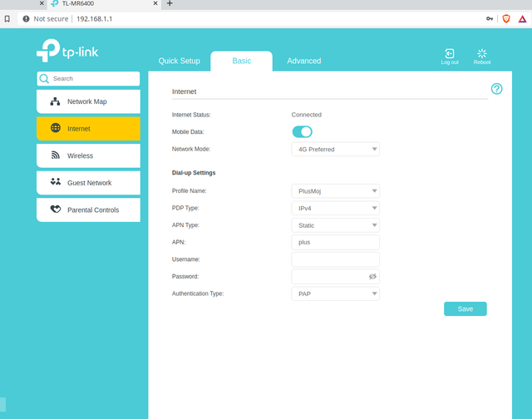
Task: Select the TL-MR6400 browser tab
Action: pos(103,3)
